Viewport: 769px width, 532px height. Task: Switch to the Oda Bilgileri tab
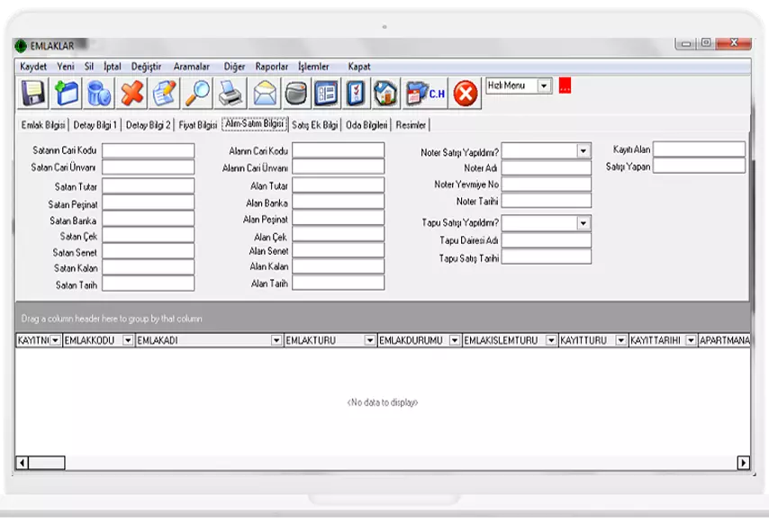click(366, 125)
